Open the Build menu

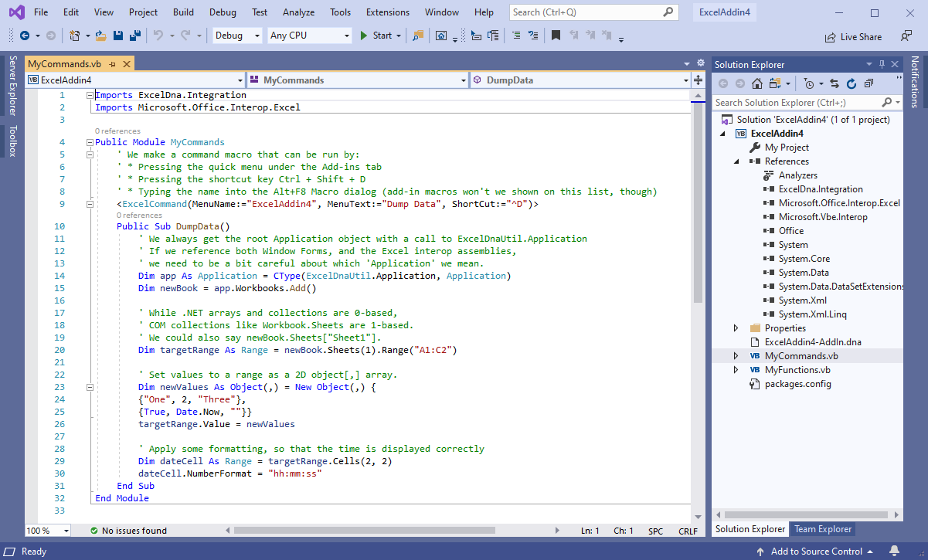point(183,12)
